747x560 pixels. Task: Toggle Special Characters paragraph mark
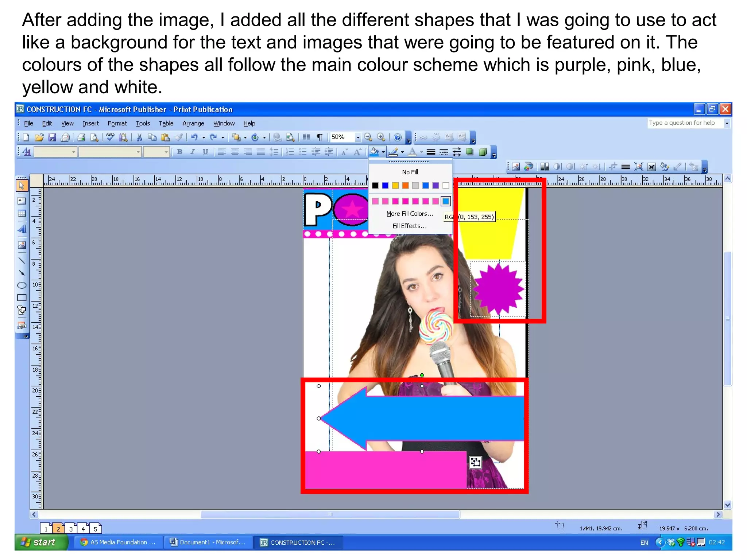coord(320,137)
